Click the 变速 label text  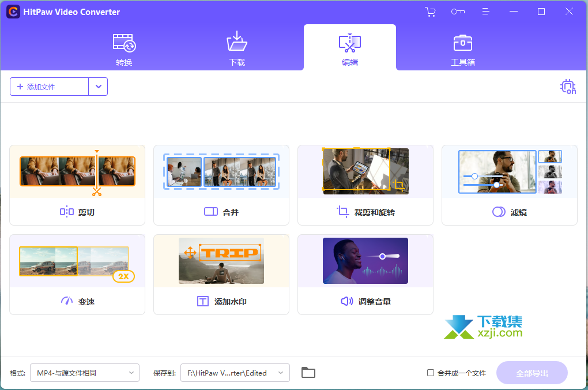click(x=86, y=302)
